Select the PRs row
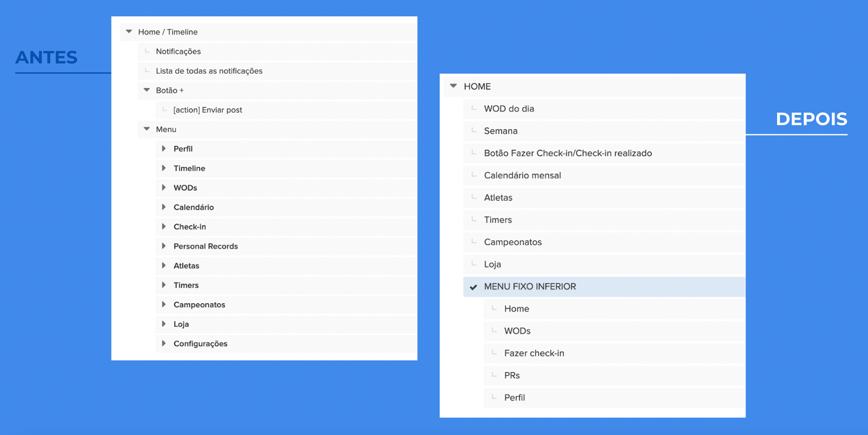 614,375
